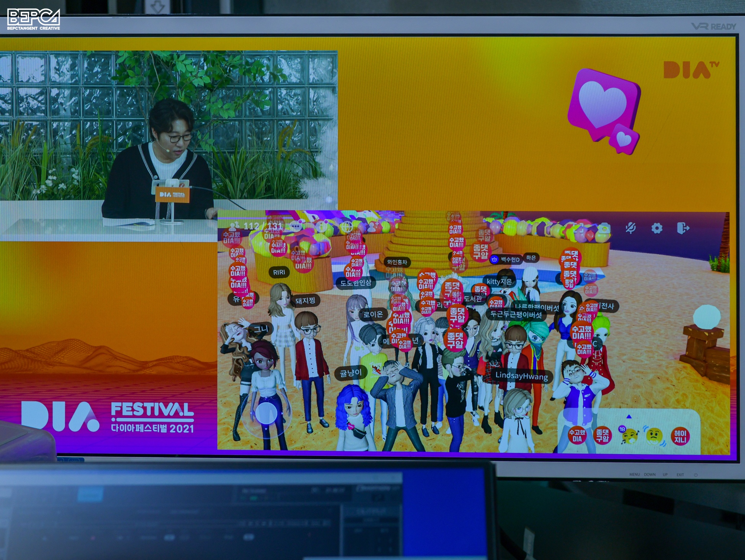Select the LindsayHwang name tag
Viewport: 745px width, 560px height.
522,376
